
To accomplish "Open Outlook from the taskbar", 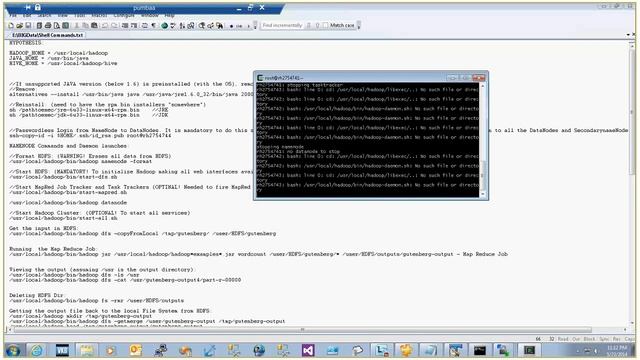I will (x=136, y=350).
